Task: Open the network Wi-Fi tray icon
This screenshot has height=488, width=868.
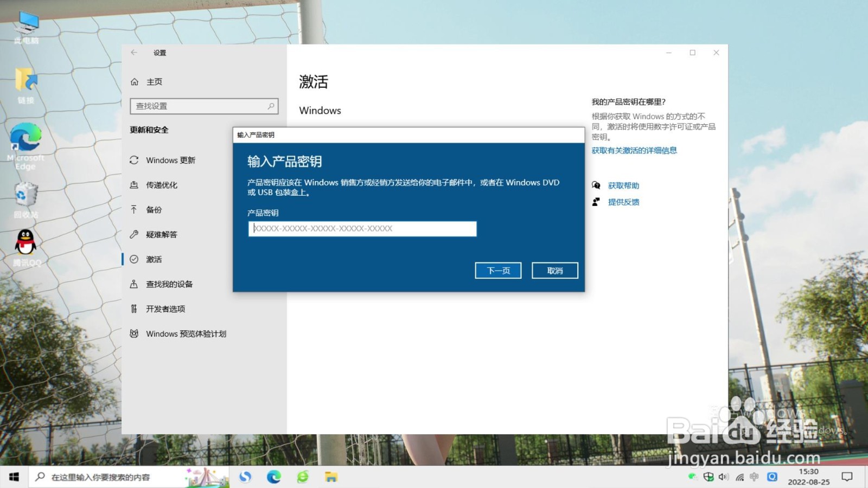Action: pyautogui.click(x=739, y=477)
